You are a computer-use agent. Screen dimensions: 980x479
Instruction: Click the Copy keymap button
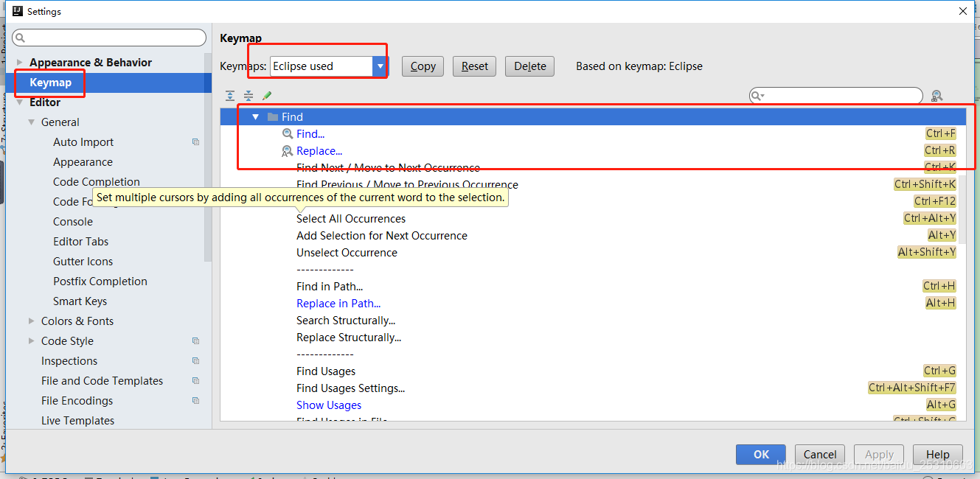pyautogui.click(x=423, y=66)
